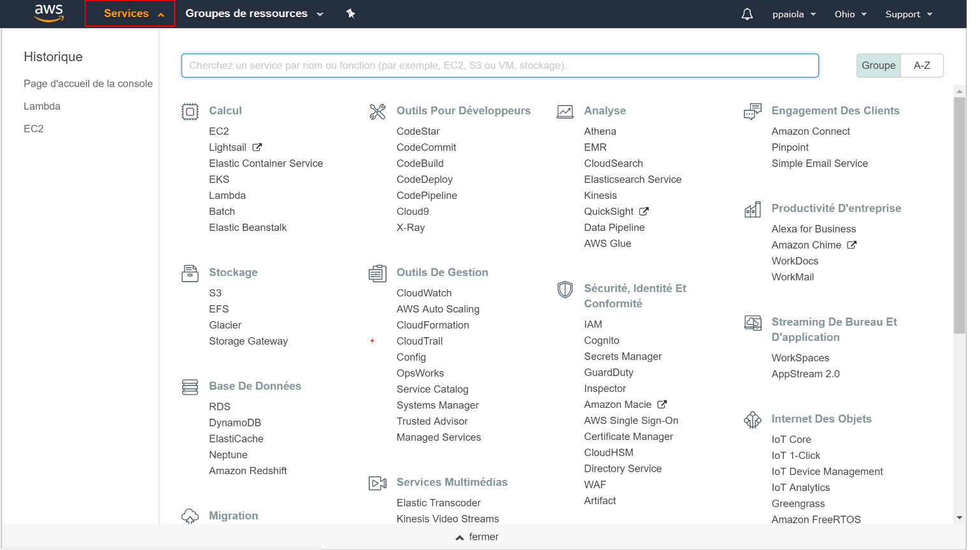Click the Services Multimédias icon
The height and width of the screenshot is (550, 980).
(378, 483)
